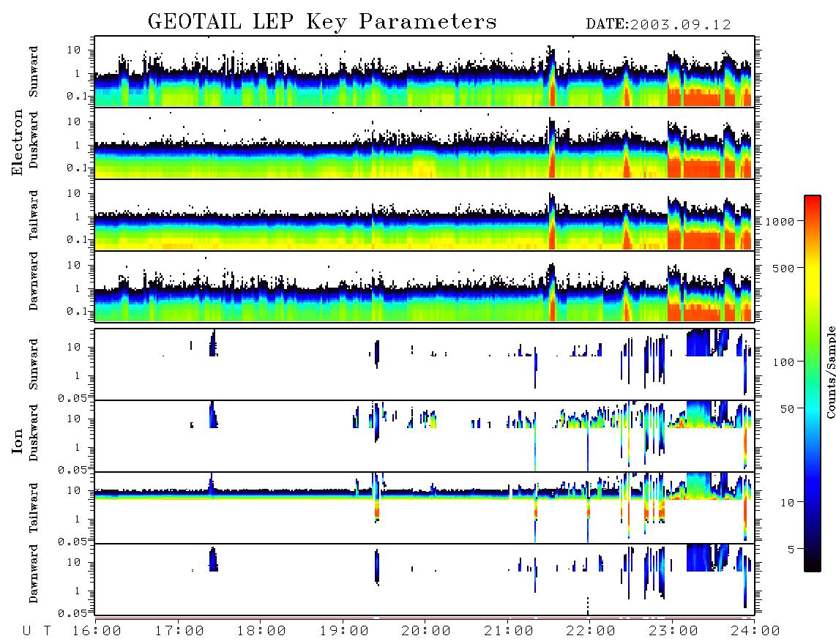Click the "GEOTAIL LEP Key Parameters" title
The image size is (836, 644).
pyautogui.click(x=322, y=22)
